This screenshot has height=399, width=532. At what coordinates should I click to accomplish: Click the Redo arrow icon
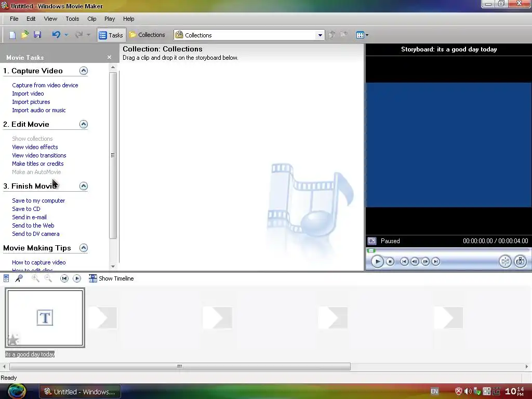79,35
